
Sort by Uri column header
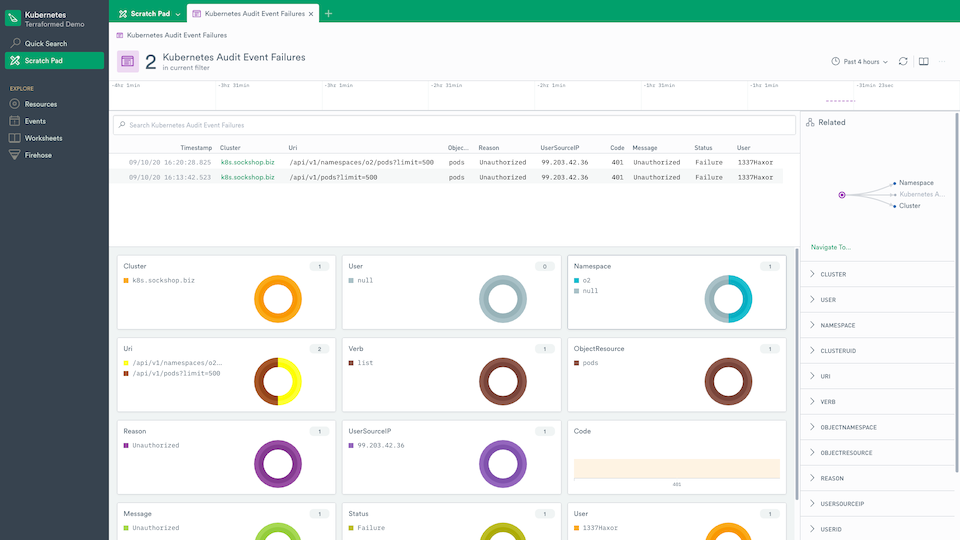[293, 148]
